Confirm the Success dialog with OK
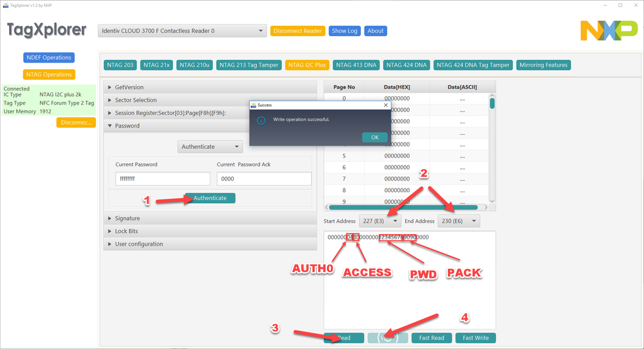The image size is (644, 349). (x=374, y=137)
